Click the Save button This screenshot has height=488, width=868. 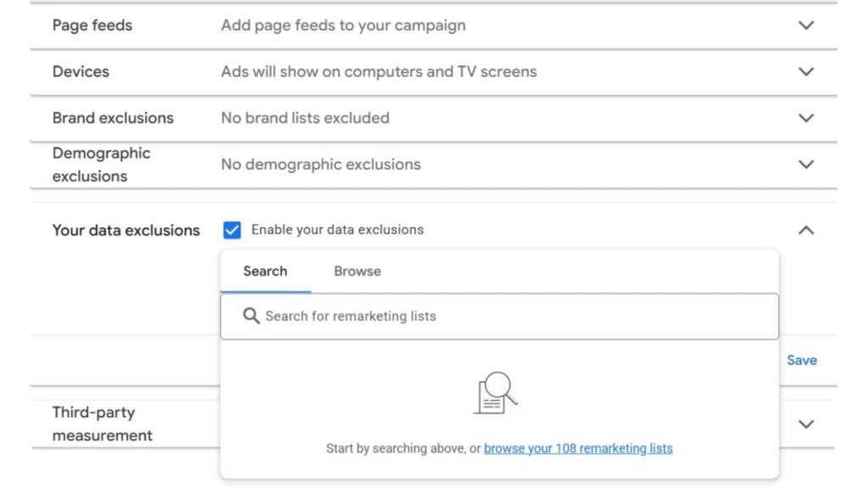click(802, 359)
